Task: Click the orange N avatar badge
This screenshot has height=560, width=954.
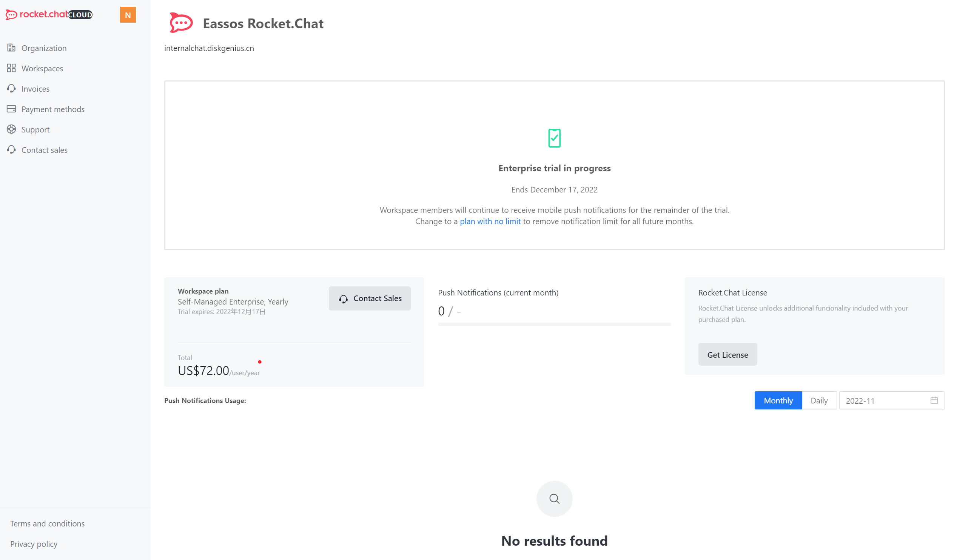Action: click(128, 15)
